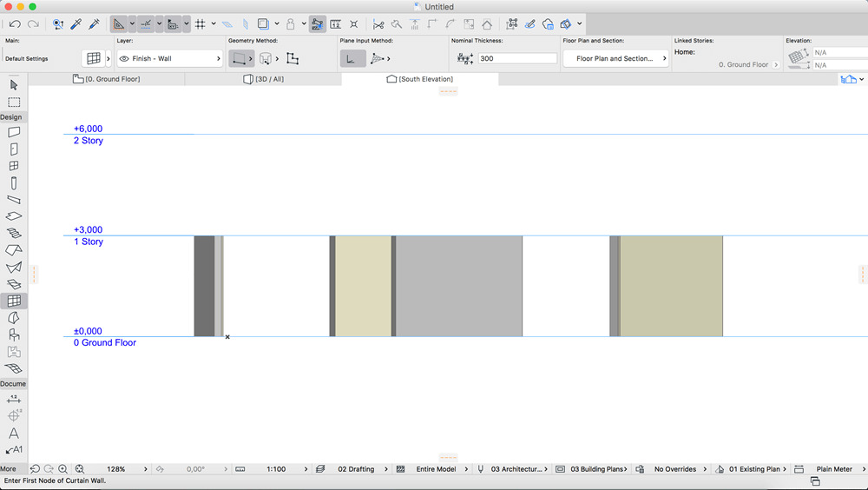
Task: Choose the Door tool
Action: [14, 149]
